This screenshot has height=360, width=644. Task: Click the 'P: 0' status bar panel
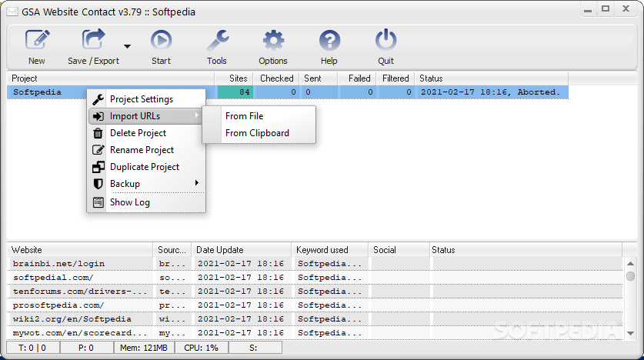click(x=87, y=348)
